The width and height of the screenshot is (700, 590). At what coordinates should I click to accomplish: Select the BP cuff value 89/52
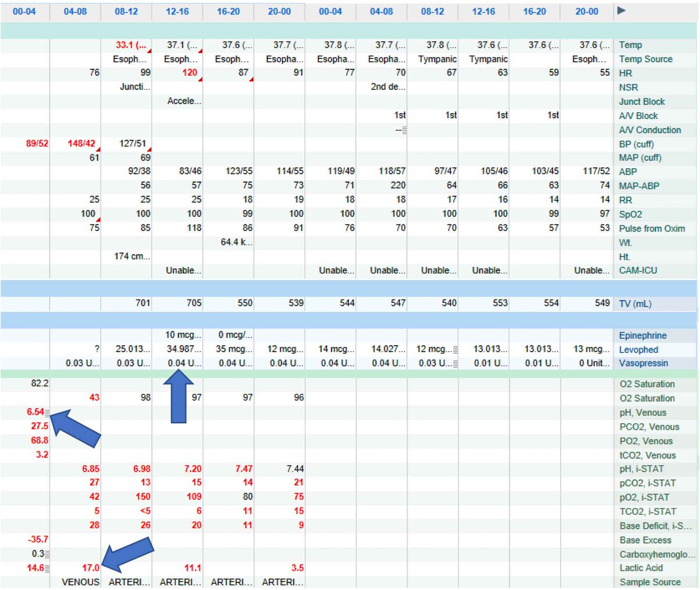(x=37, y=143)
